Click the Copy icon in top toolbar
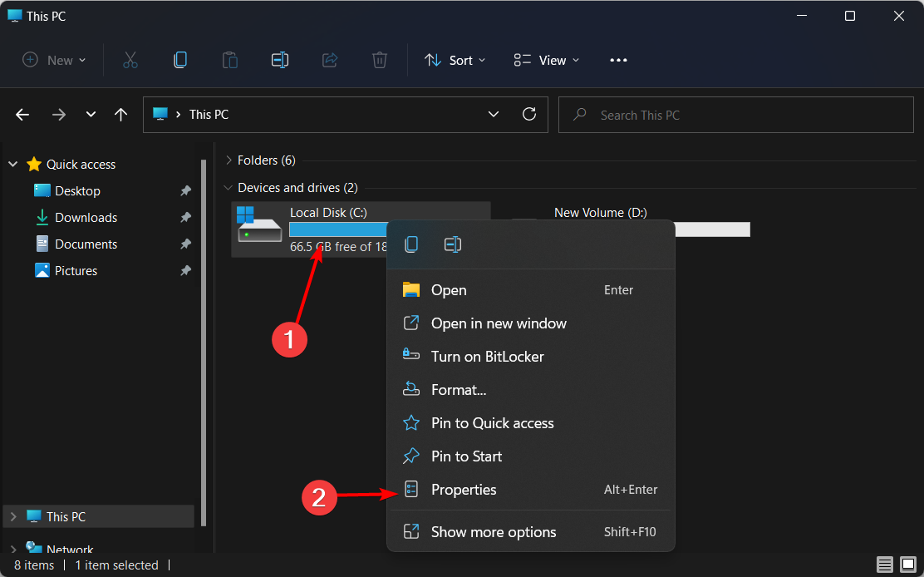Image resolution: width=924 pixels, height=577 pixels. [x=180, y=60]
